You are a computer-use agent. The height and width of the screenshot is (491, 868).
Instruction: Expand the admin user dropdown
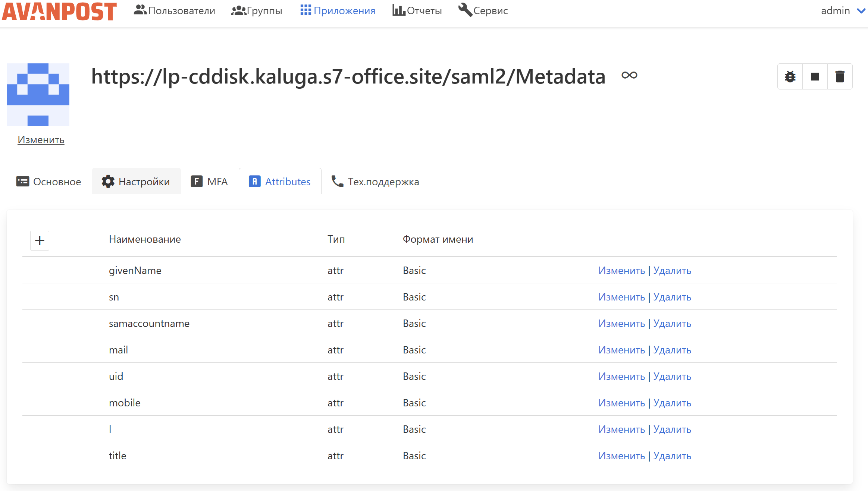click(x=843, y=10)
